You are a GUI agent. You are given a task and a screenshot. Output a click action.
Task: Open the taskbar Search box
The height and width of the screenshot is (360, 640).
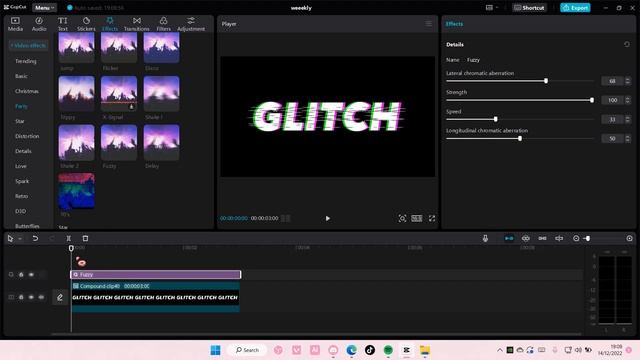248,350
